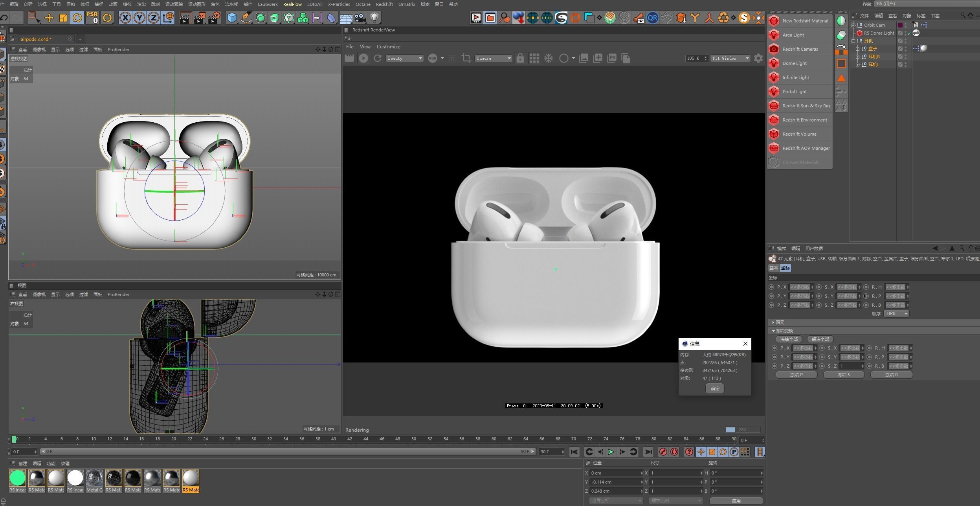Create a Redshift Dome Light
The width and height of the screenshot is (980, 506).
tap(799, 63)
